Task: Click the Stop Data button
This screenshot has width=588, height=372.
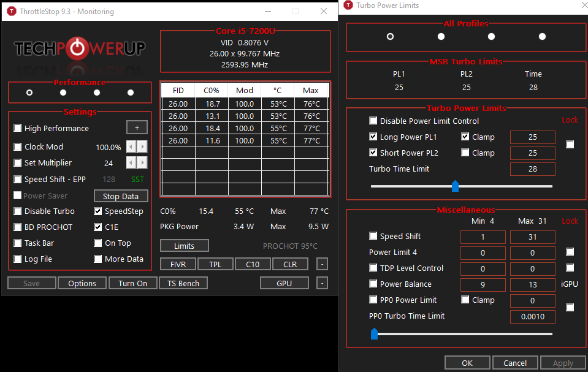Action: tap(121, 196)
